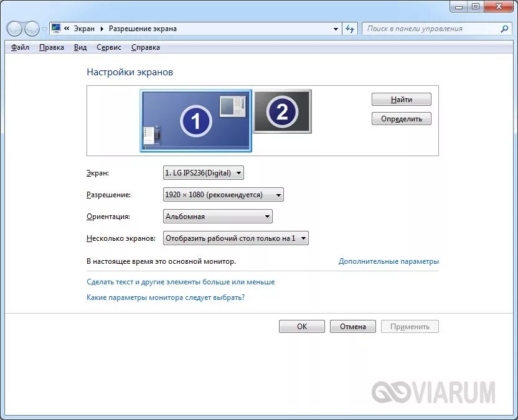Select monitor 2 thumbnail
The image size is (518, 420).
click(x=282, y=111)
